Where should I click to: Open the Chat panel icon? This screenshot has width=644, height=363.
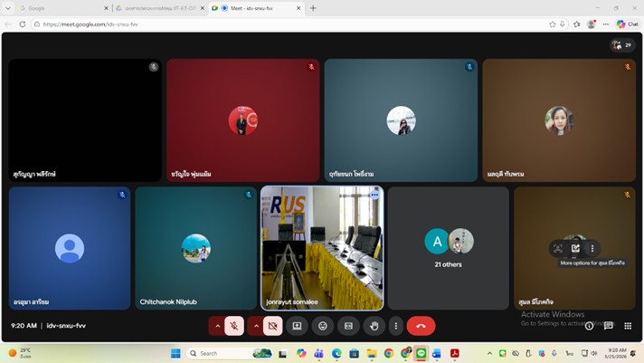608,326
